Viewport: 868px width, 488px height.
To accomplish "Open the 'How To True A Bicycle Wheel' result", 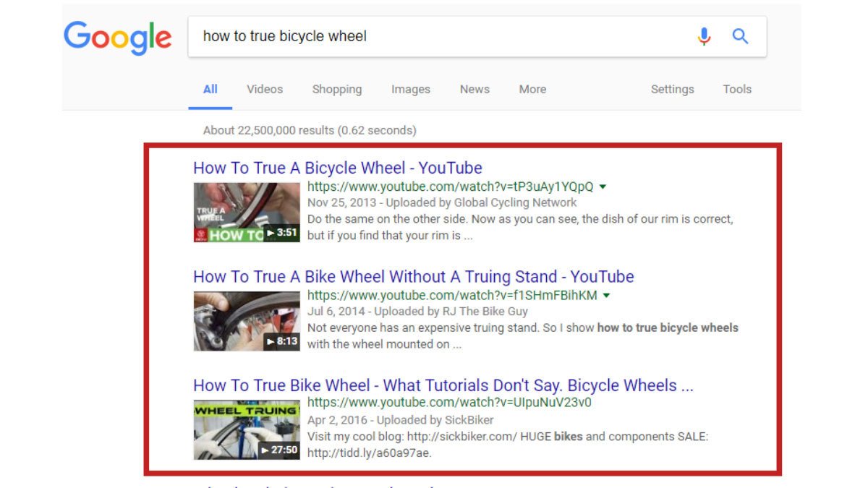I will coord(337,167).
